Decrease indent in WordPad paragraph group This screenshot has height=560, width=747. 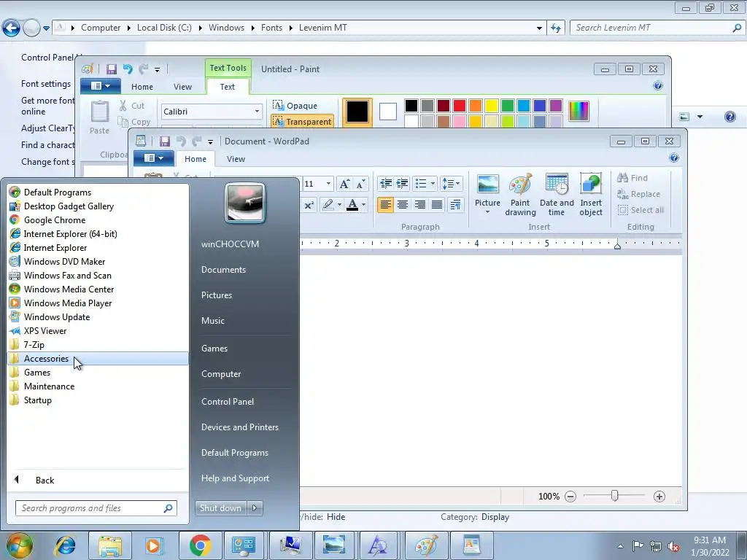point(386,183)
